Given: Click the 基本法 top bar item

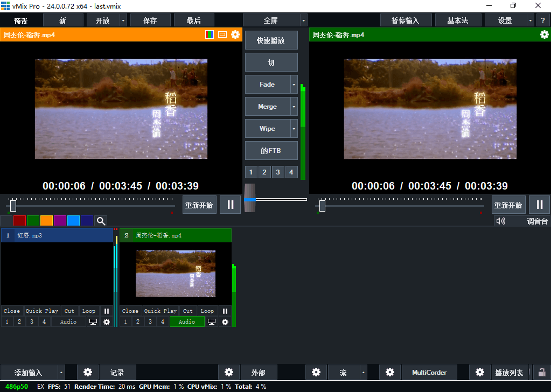Looking at the screenshot, I should tap(458, 20).
